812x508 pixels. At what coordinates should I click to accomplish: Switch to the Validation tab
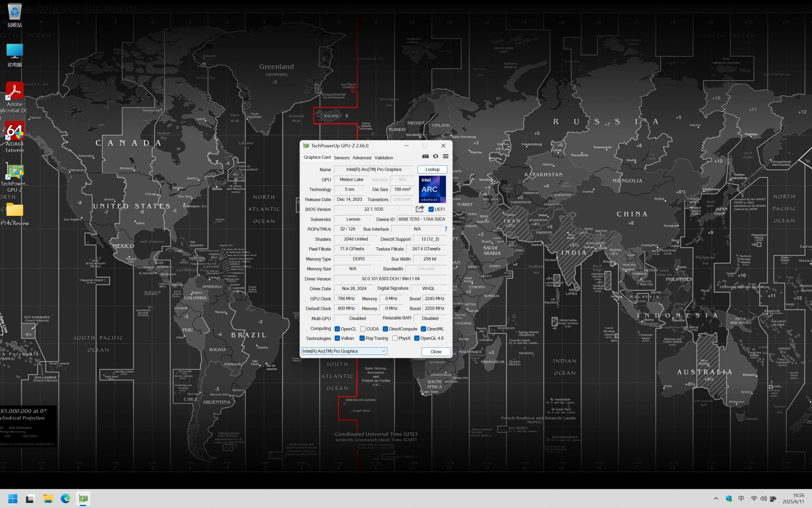384,158
